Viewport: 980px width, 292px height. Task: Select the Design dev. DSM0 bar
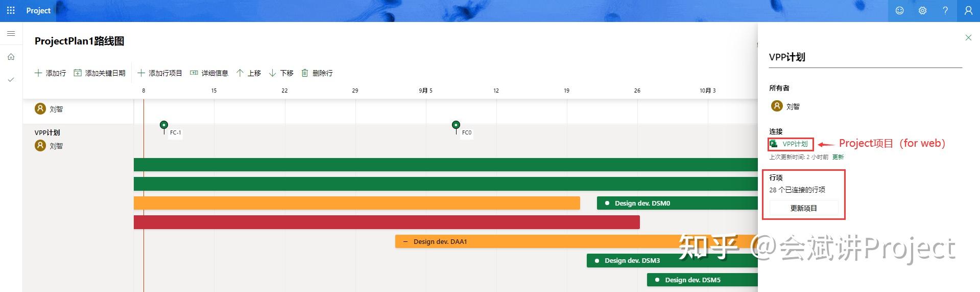pyautogui.click(x=677, y=203)
